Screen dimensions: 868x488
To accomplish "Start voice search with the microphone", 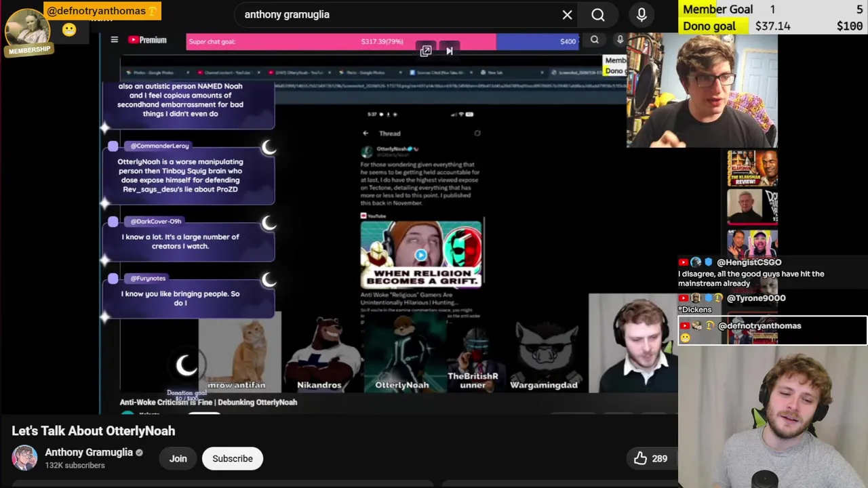I will click(x=642, y=14).
